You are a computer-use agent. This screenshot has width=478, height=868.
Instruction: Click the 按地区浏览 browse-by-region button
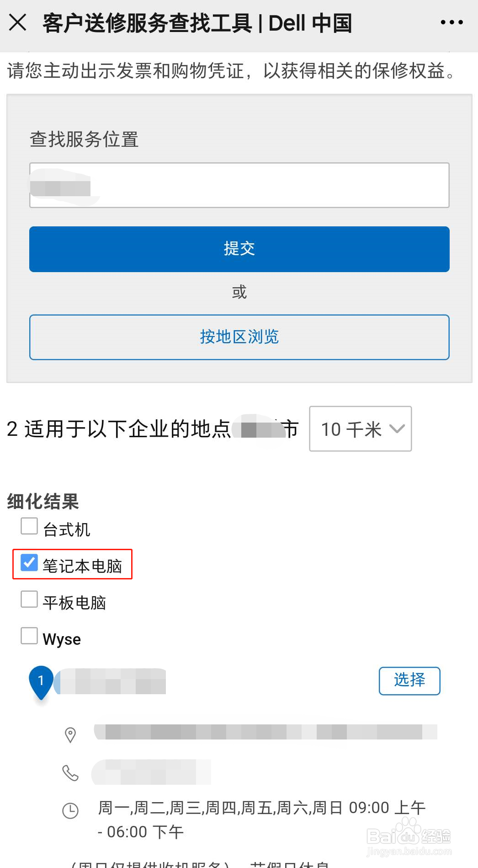(239, 337)
